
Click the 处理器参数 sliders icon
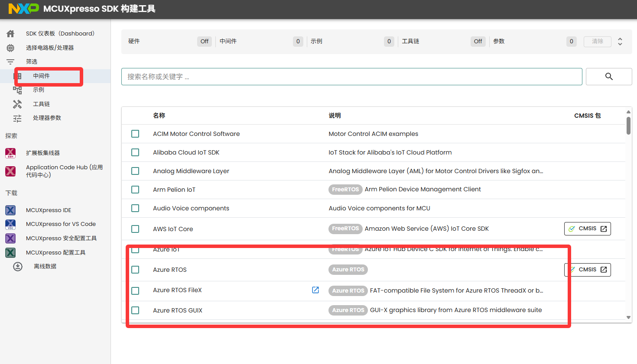[x=17, y=118]
